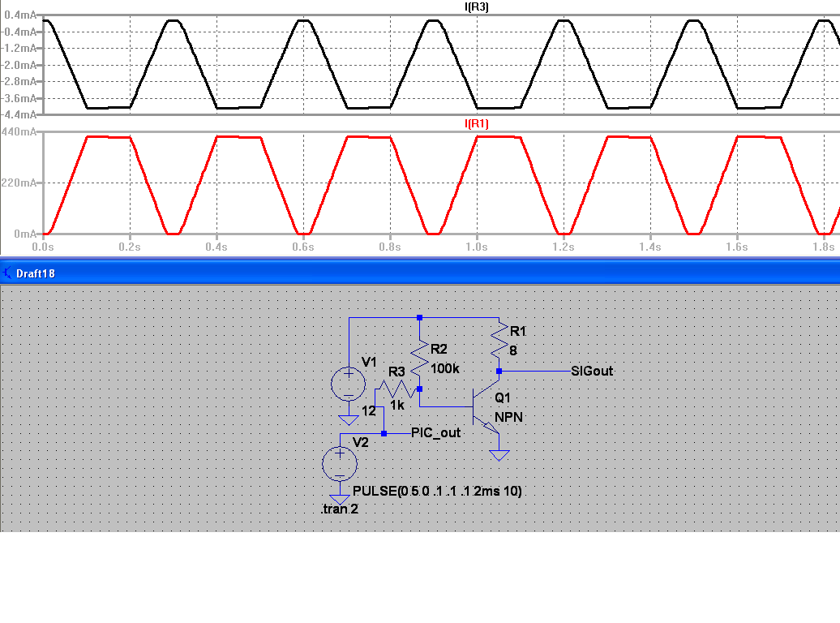Click the red I(R1) trace label

(x=476, y=124)
